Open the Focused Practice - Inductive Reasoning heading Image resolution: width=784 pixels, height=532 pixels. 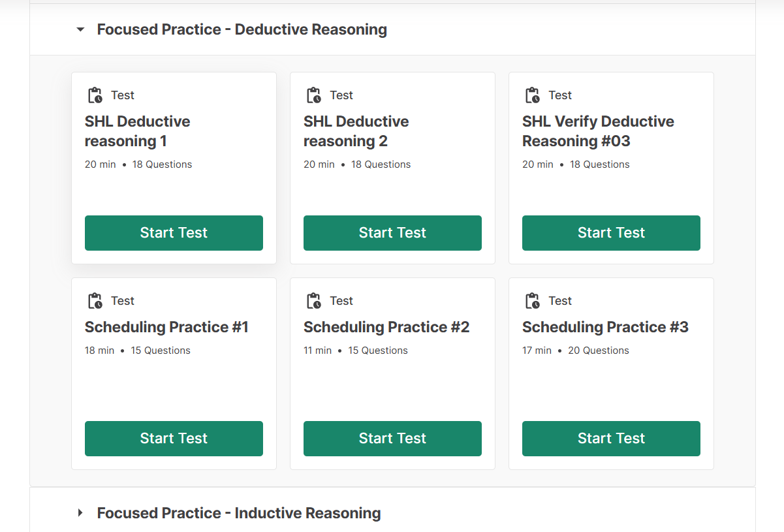pos(239,513)
